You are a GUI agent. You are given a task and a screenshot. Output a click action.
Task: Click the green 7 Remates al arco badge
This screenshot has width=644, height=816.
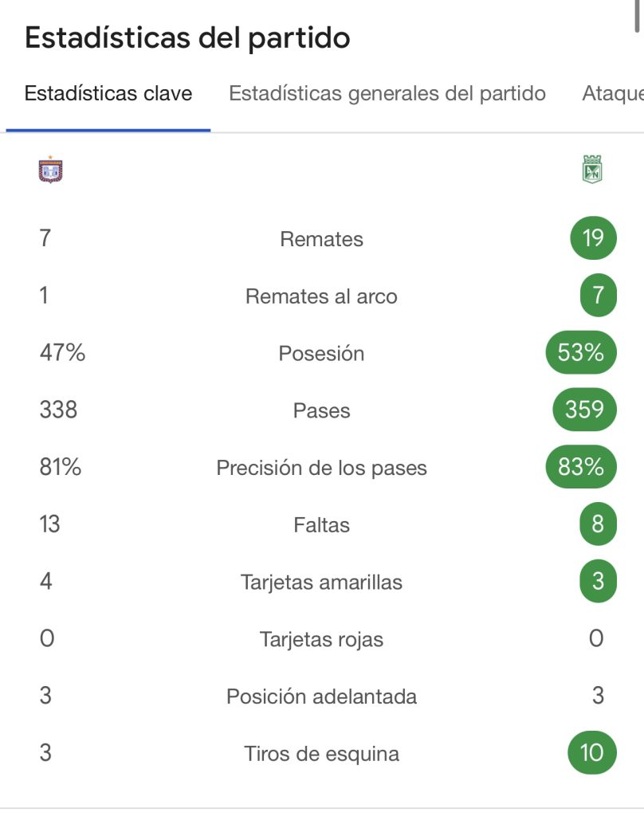click(598, 296)
